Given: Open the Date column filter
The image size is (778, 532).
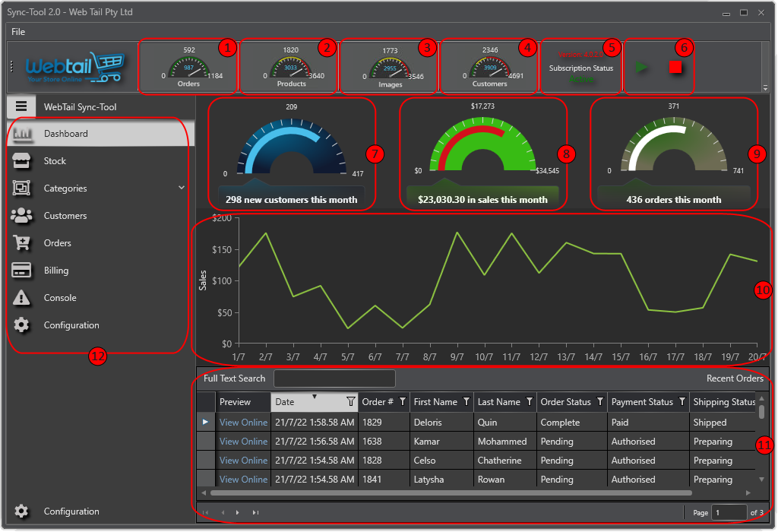Looking at the screenshot, I should 350,402.
